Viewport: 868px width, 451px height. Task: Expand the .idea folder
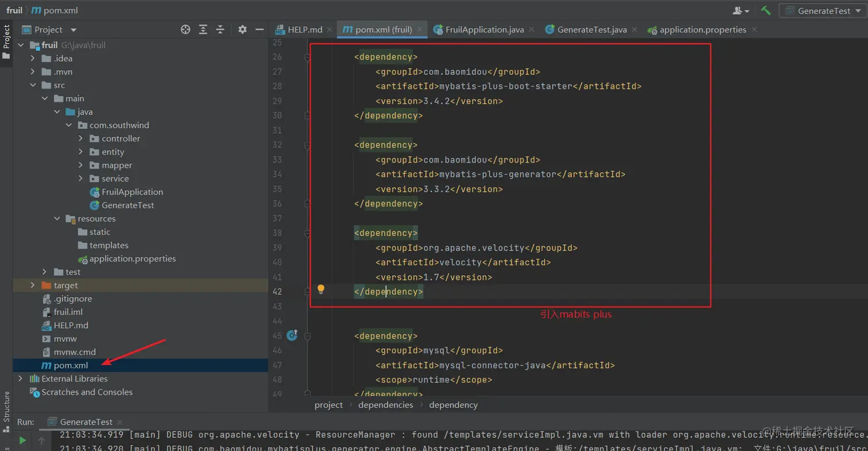pyautogui.click(x=33, y=59)
